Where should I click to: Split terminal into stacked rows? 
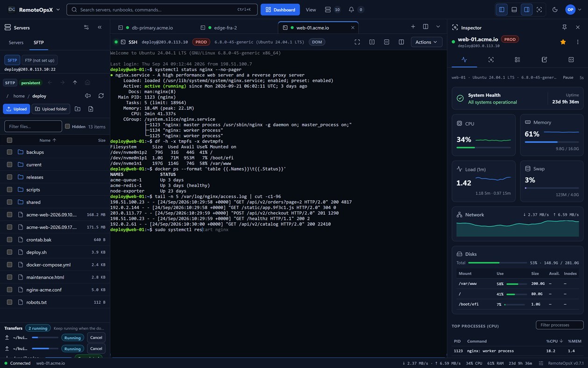(x=386, y=42)
